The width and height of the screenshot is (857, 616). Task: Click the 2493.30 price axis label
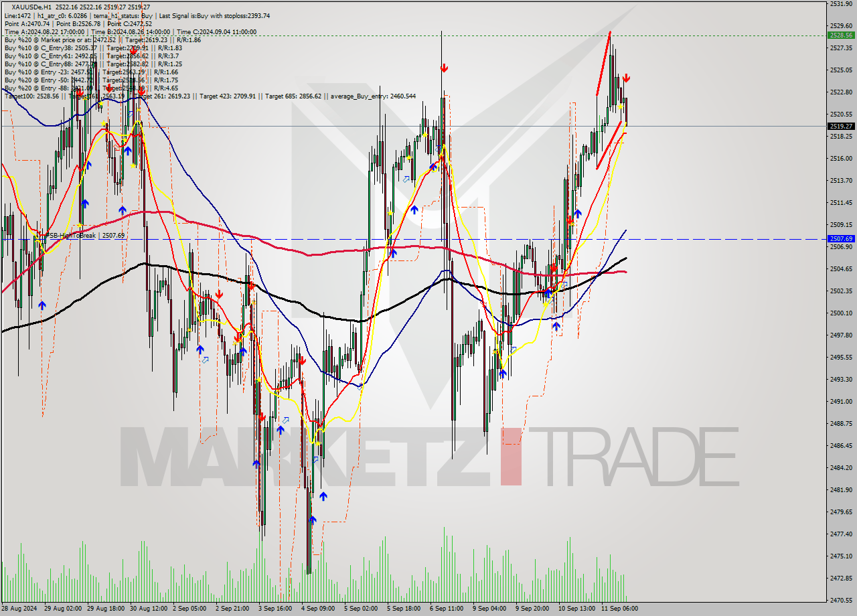pos(841,379)
